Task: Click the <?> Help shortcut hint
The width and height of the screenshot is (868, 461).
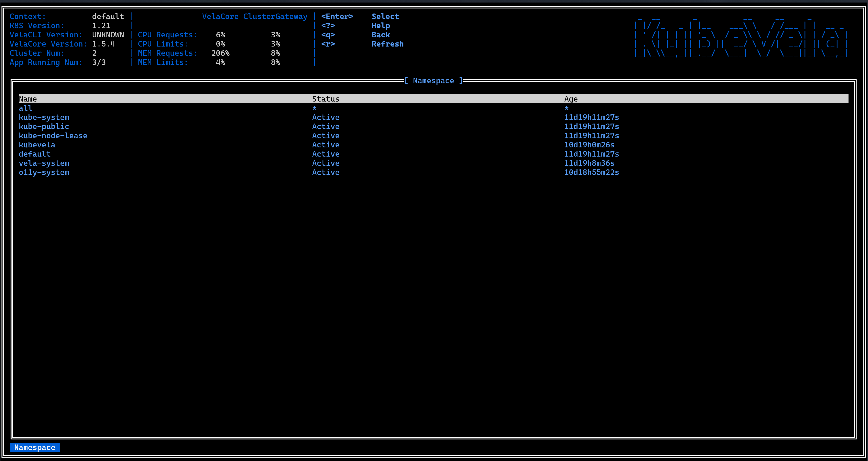Action: (355, 26)
